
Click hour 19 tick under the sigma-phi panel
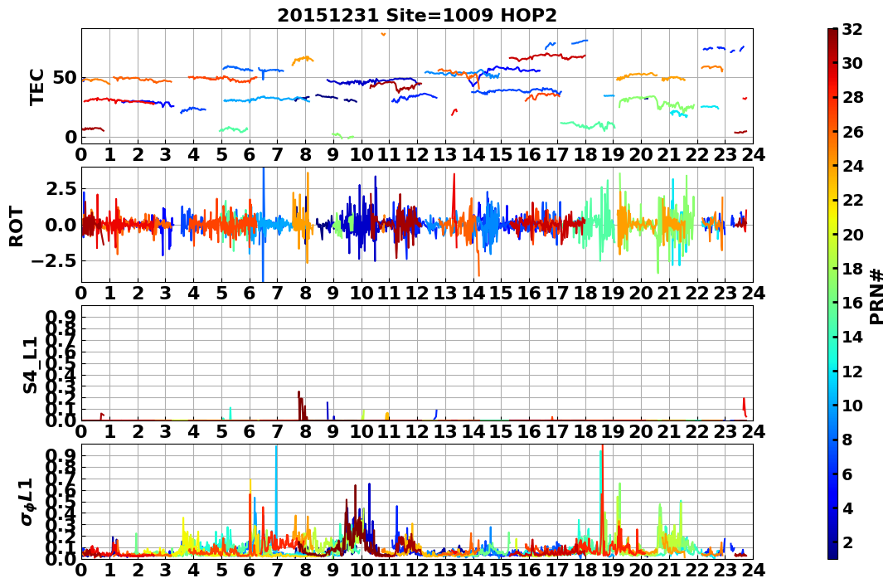click(x=613, y=570)
